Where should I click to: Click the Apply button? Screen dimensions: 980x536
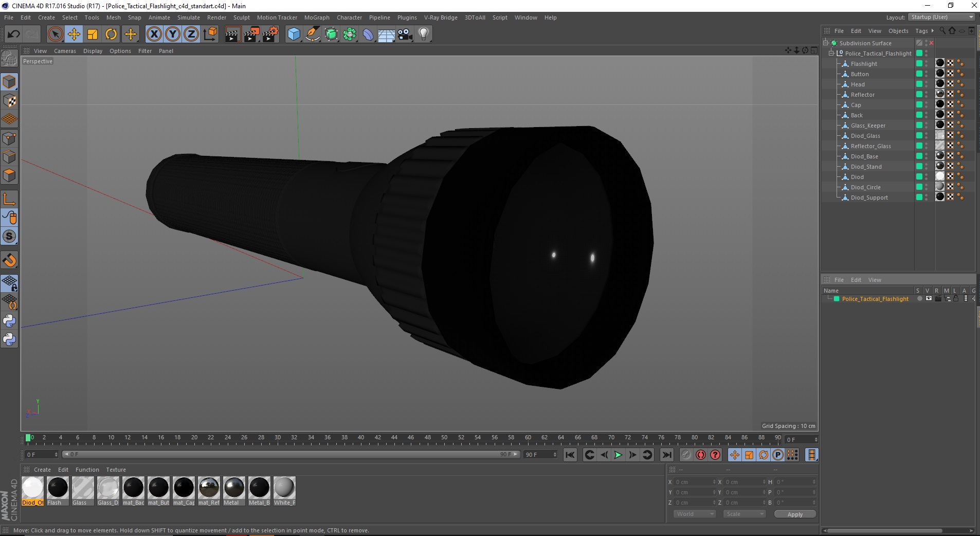point(795,514)
